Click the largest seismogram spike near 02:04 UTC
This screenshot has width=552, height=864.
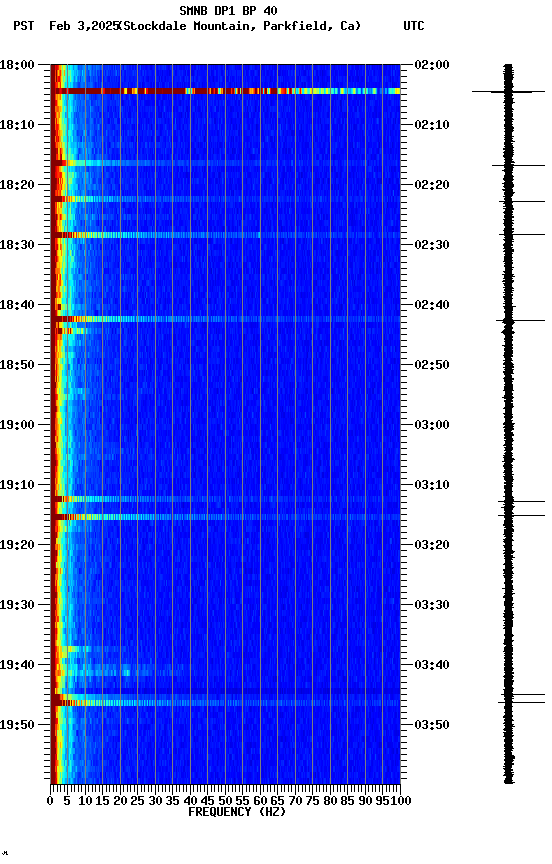coord(508,91)
